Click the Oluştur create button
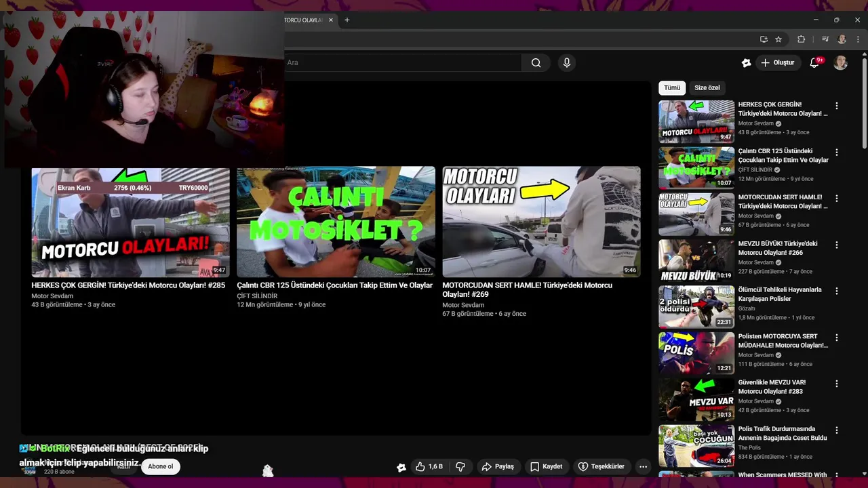Viewport: 868px width, 488px height. click(x=778, y=63)
